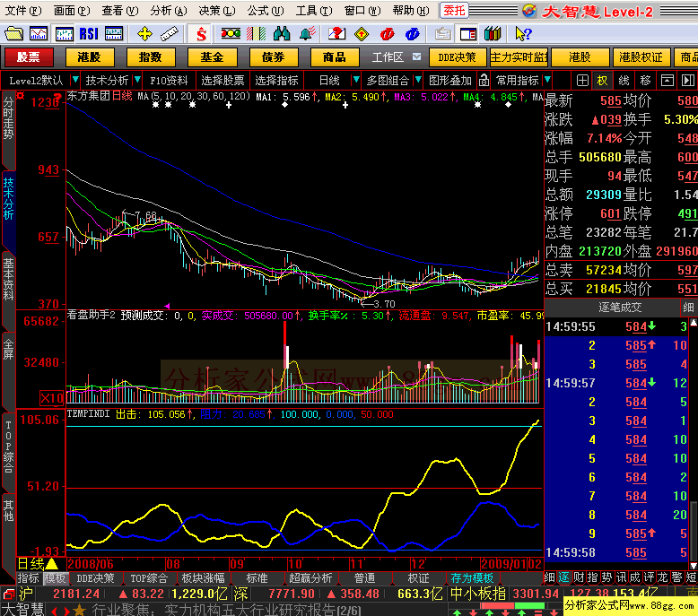Click the 中小板指 index label in status bar
The height and width of the screenshot is (616, 698).
(x=477, y=594)
